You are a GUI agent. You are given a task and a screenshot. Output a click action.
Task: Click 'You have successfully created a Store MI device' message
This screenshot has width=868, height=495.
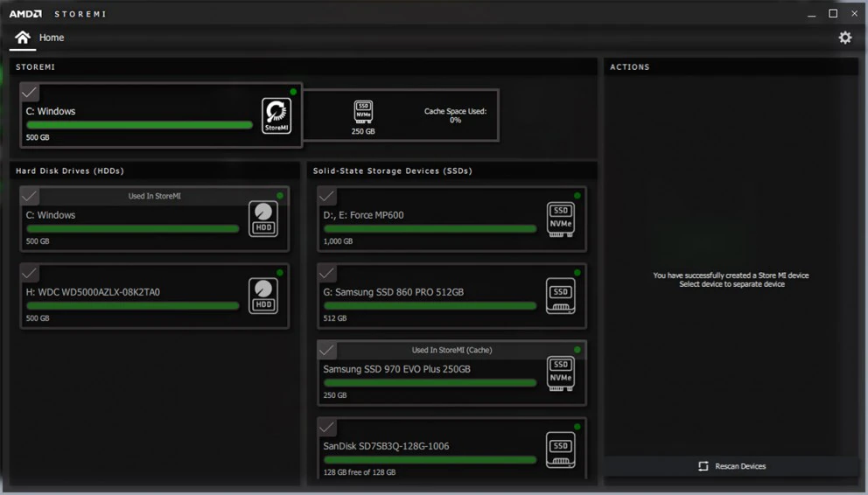(731, 275)
